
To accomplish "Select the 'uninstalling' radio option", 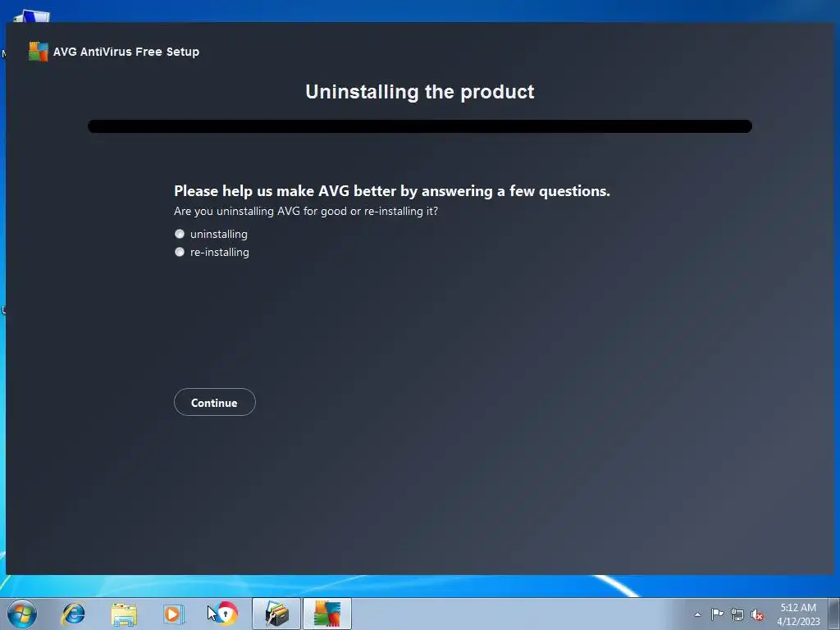I will tap(180, 234).
